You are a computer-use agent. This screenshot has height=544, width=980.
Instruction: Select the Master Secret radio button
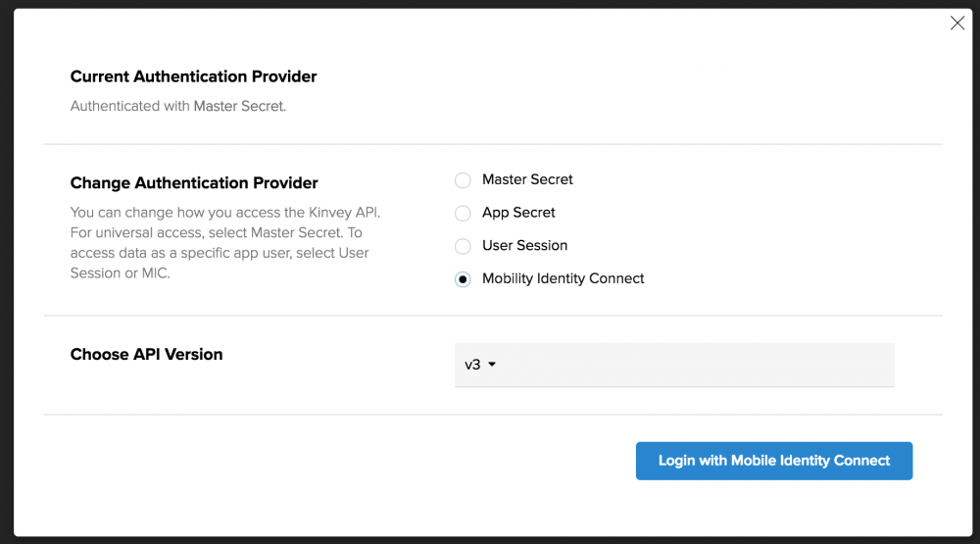(x=463, y=180)
